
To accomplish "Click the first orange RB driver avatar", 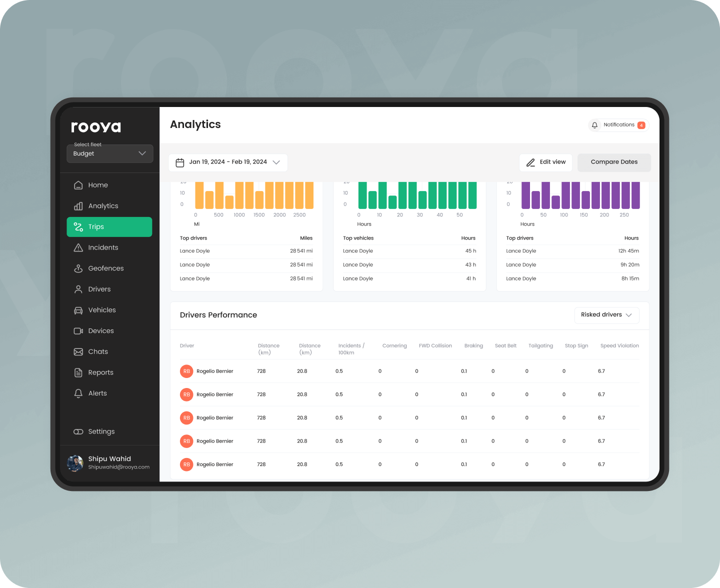I will pos(186,371).
